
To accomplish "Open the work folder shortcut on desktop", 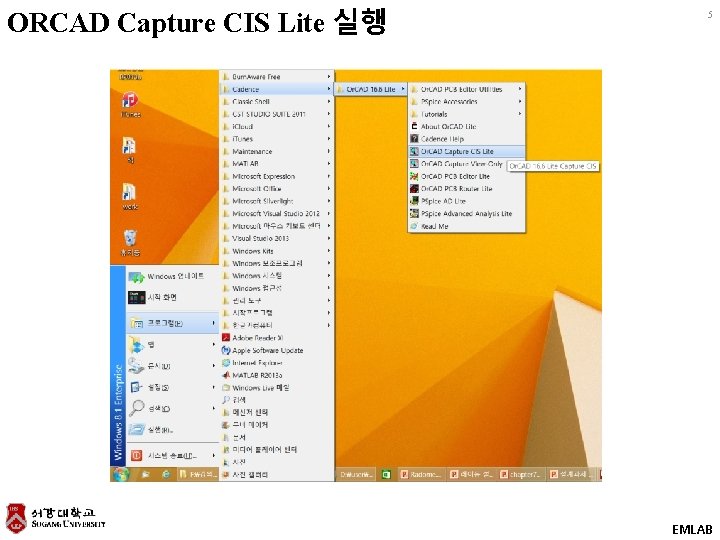I will point(130,197).
